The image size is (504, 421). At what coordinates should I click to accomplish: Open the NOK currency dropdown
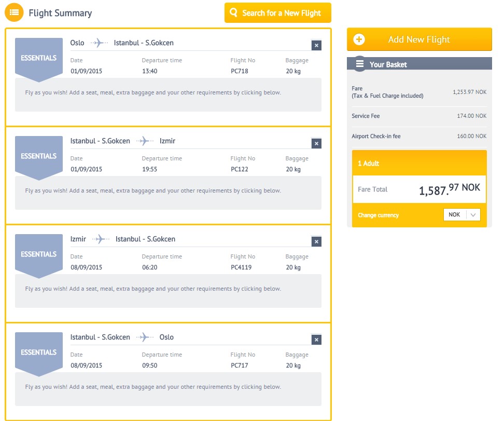click(x=461, y=215)
